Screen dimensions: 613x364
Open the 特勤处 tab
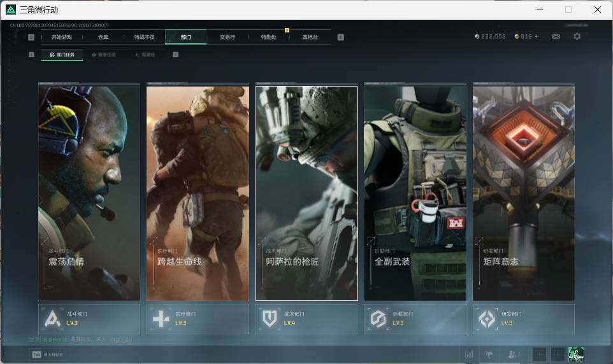[268, 37]
